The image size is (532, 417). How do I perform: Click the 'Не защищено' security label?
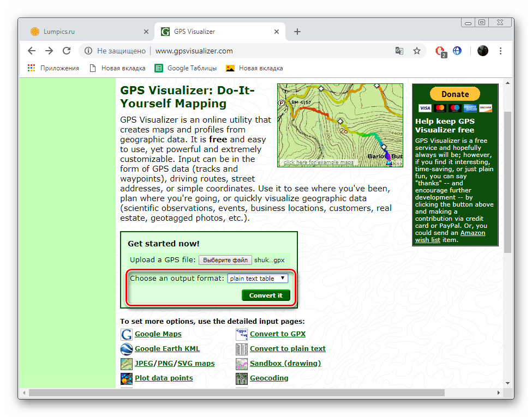tap(122, 51)
